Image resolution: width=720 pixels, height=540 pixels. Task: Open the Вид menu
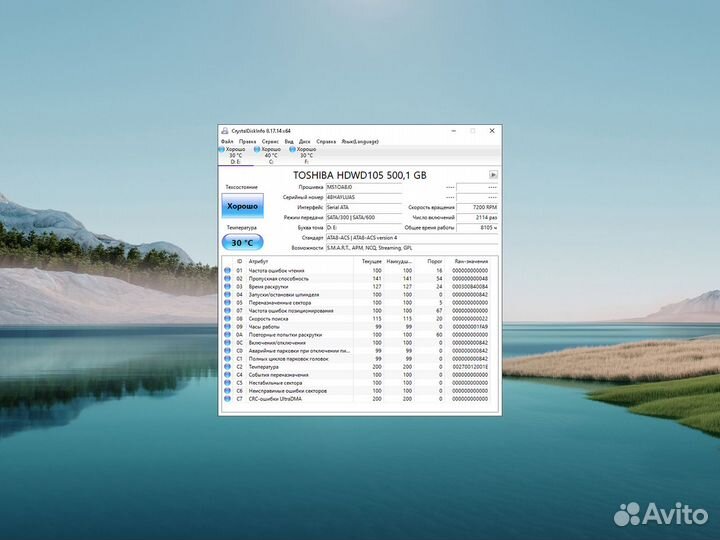point(289,141)
